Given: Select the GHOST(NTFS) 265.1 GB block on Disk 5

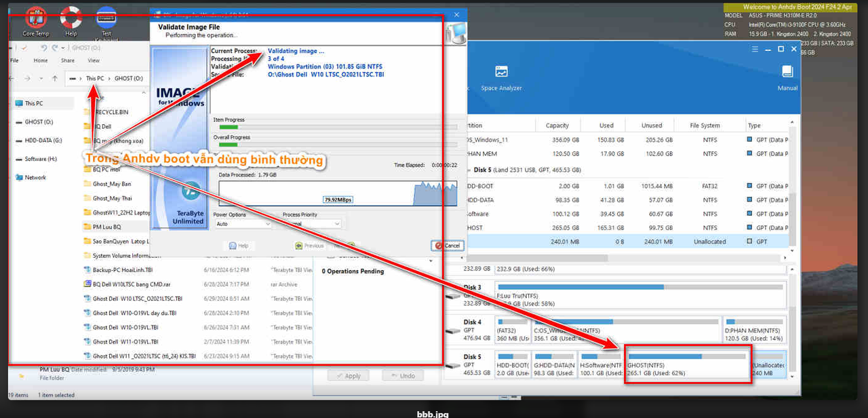Looking at the screenshot, I should click(686, 364).
